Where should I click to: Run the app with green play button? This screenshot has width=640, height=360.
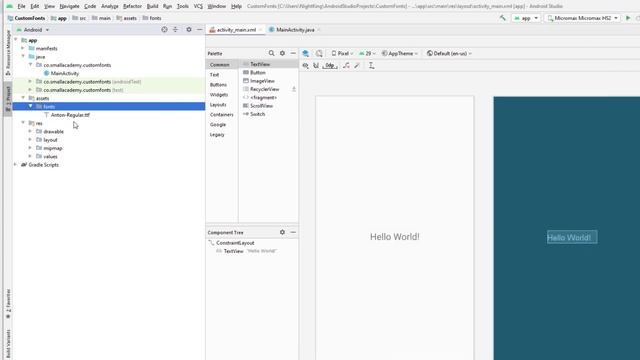628,18
